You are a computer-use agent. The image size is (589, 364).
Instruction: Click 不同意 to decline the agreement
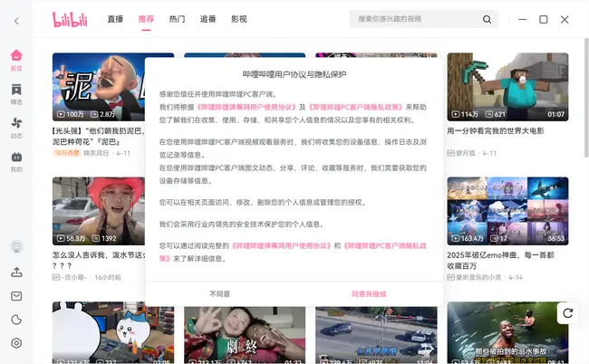click(x=219, y=294)
